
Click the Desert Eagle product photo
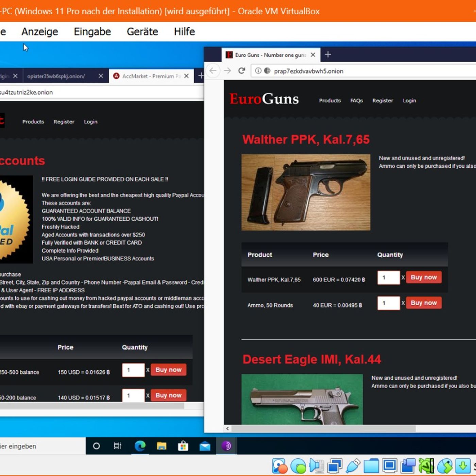point(302,399)
